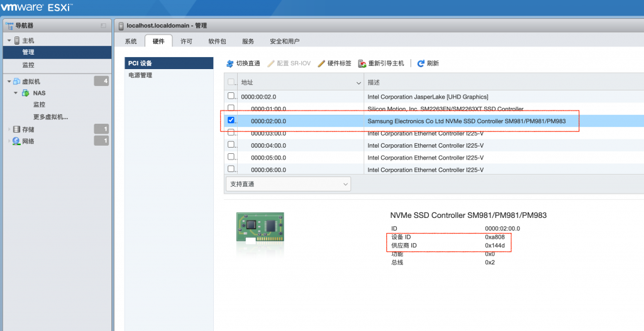Select Manage under Host in navigator
This screenshot has height=331, width=644.
(57, 52)
